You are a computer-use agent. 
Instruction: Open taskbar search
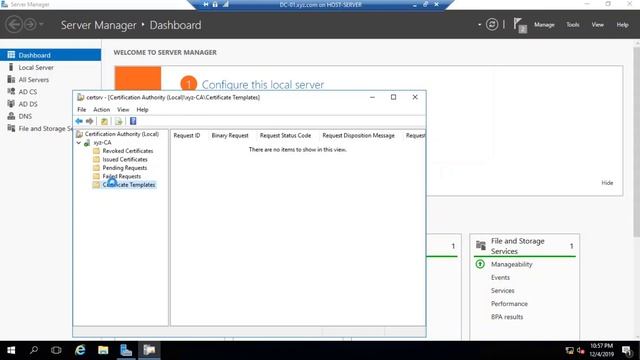coord(34,350)
